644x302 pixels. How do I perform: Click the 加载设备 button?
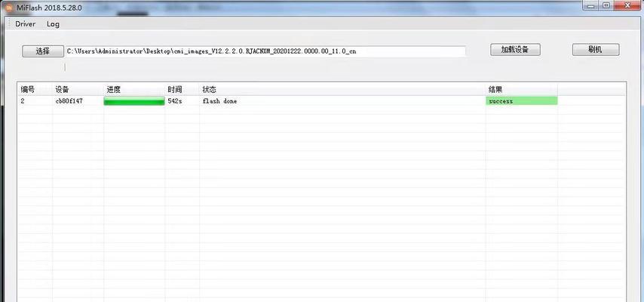tap(515, 50)
